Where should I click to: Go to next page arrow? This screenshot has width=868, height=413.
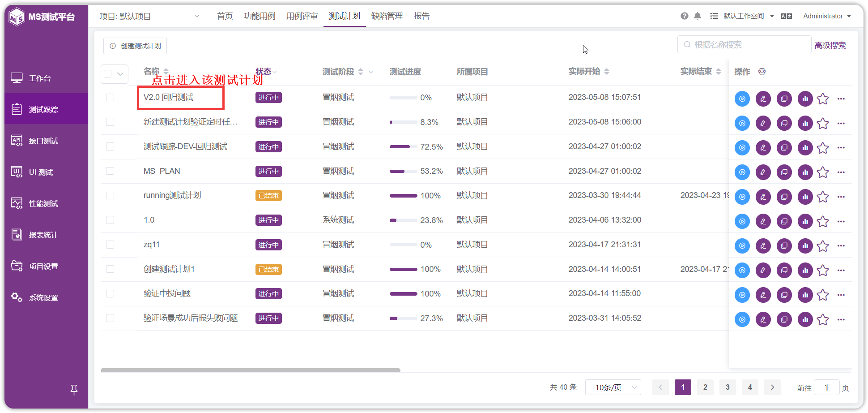[x=772, y=387]
